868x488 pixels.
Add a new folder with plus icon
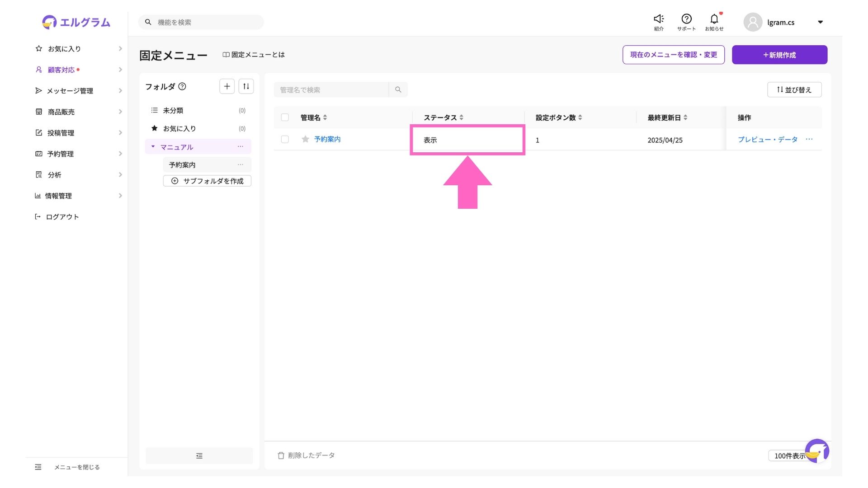click(227, 86)
